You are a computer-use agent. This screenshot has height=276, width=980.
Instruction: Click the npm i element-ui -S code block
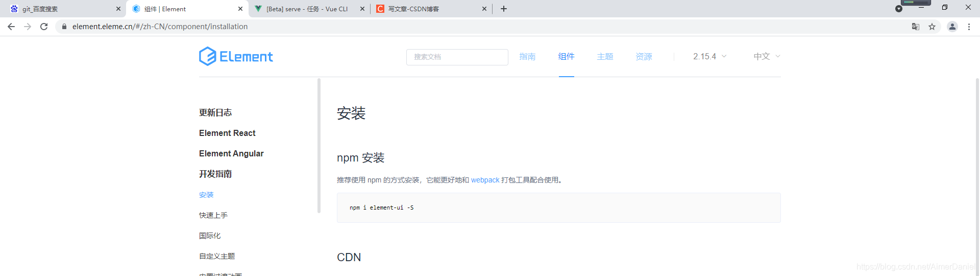[x=558, y=208]
